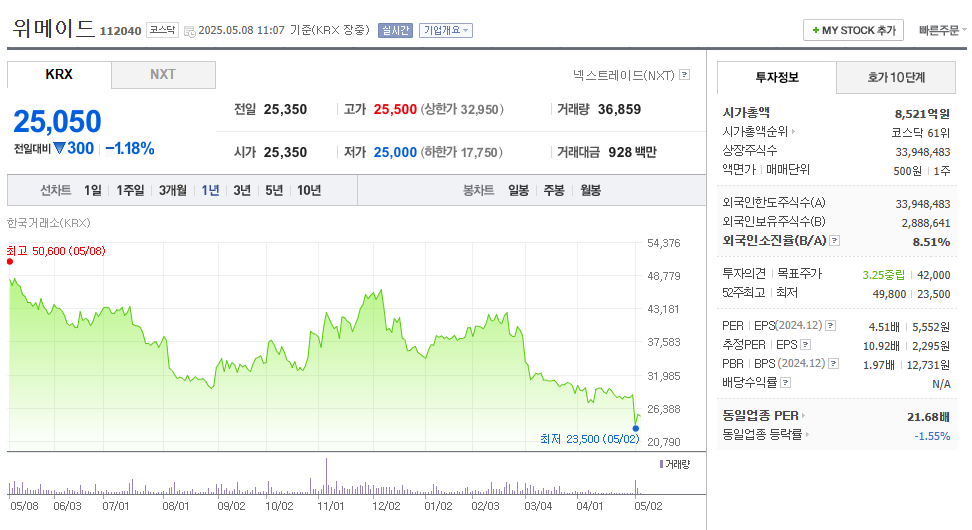The width and height of the screenshot is (972, 530).
Task: Click the 넥스트레이드(NXT) link
Action: click(624, 75)
